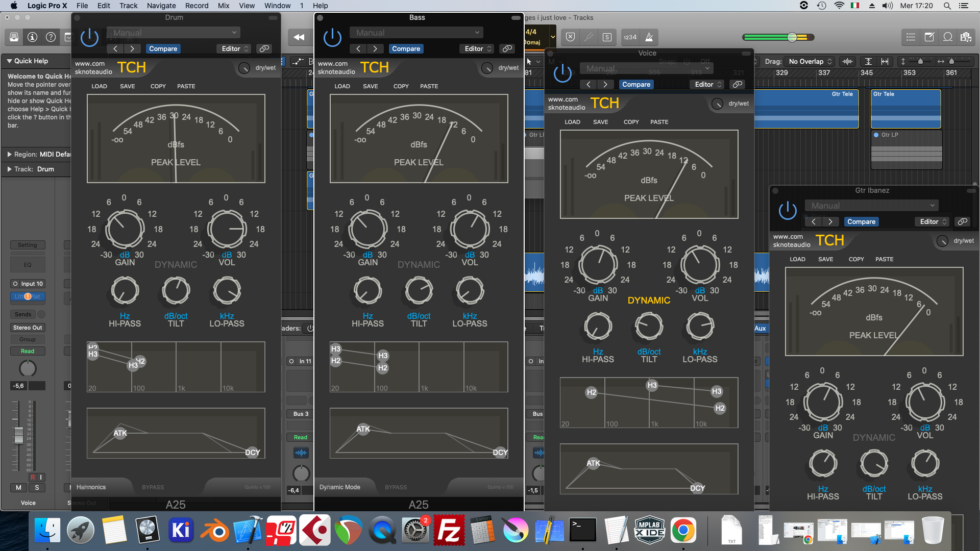Mute the Voice channel strip
The width and height of the screenshot is (980, 551).
click(x=18, y=487)
